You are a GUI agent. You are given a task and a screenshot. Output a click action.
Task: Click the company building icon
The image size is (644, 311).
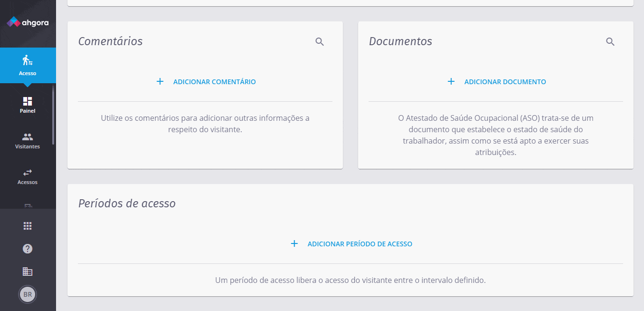28,272
